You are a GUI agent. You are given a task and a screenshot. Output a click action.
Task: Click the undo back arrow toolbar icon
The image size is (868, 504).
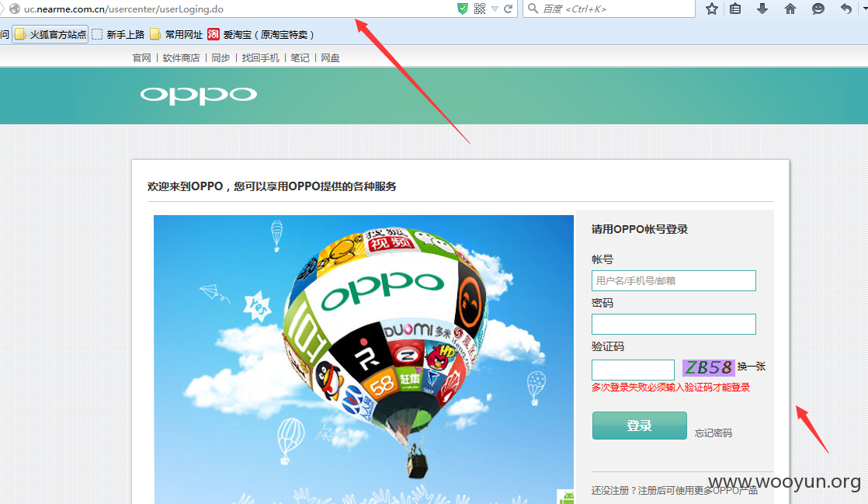[x=845, y=9]
